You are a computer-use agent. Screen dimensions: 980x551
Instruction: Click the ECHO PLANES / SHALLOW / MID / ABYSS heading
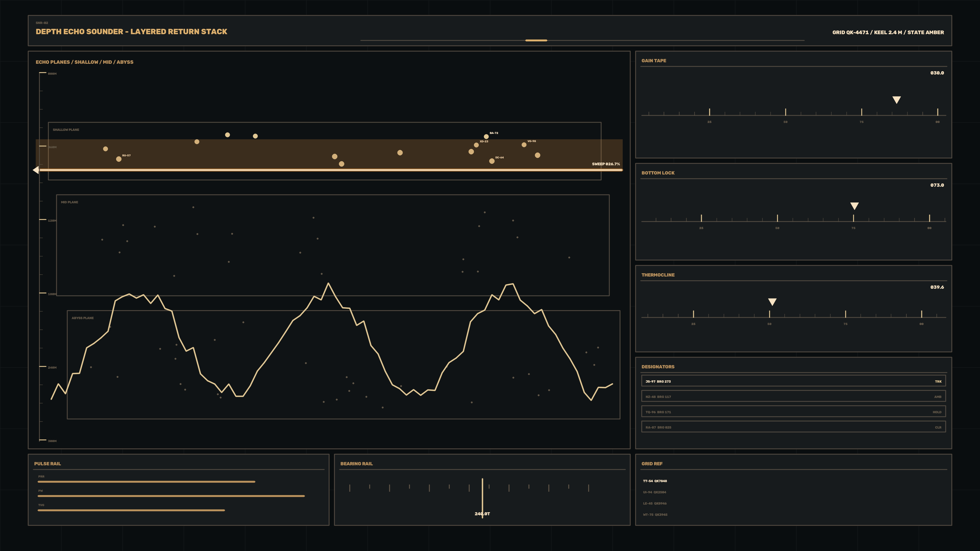pos(84,62)
